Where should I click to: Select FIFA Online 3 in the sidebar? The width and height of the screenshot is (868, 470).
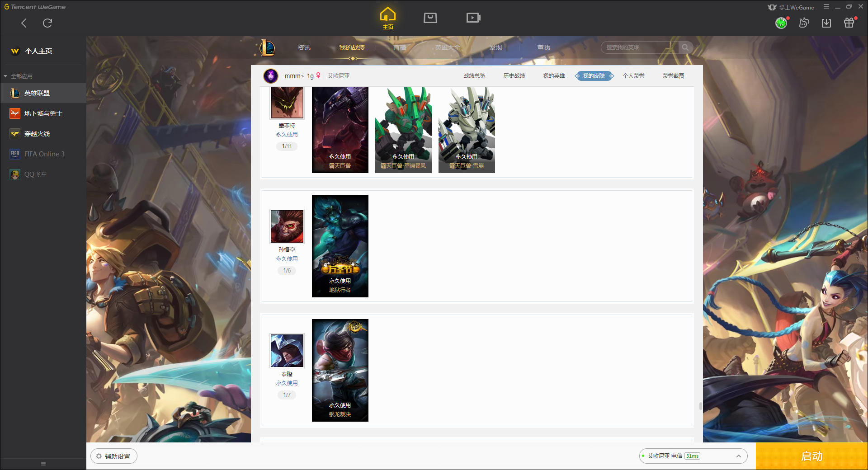[x=43, y=154]
